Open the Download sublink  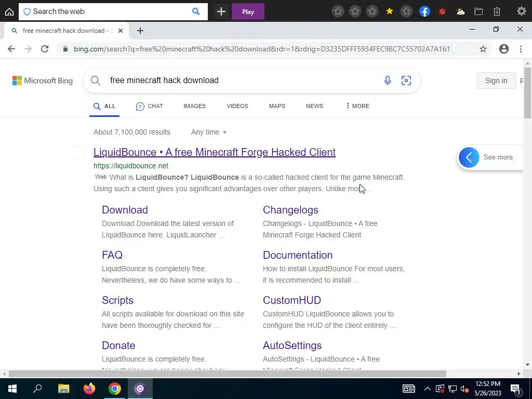(x=125, y=210)
